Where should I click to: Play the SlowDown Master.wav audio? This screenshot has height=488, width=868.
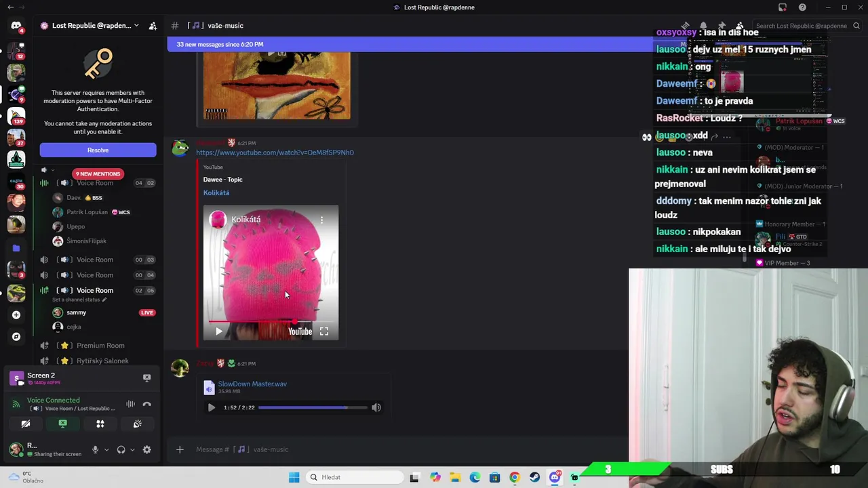(x=211, y=407)
